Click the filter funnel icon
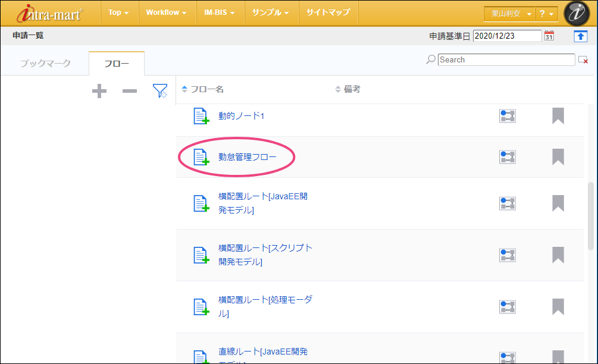This screenshot has height=364, width=598. (x=159, y=90)
